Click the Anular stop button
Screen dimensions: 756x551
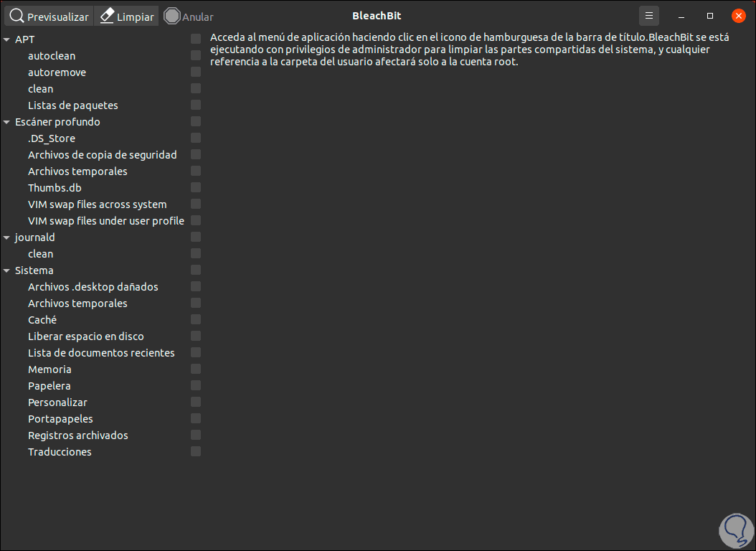point(189,17)
